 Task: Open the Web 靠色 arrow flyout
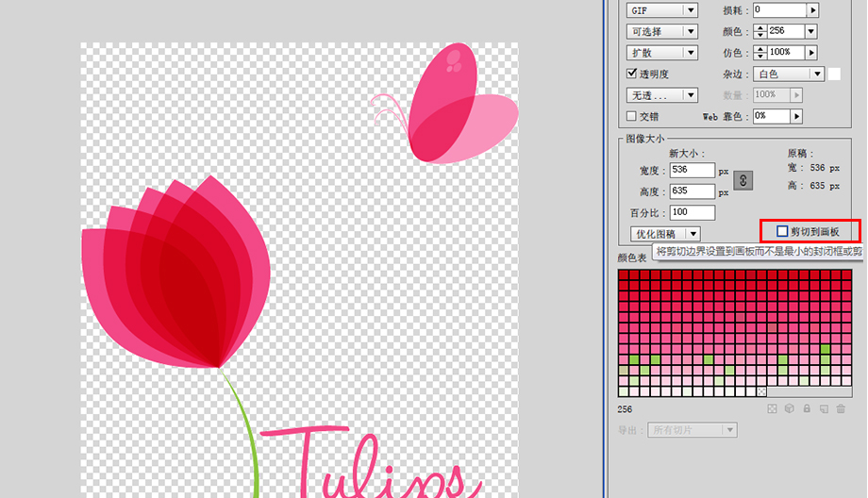point(796,116)
